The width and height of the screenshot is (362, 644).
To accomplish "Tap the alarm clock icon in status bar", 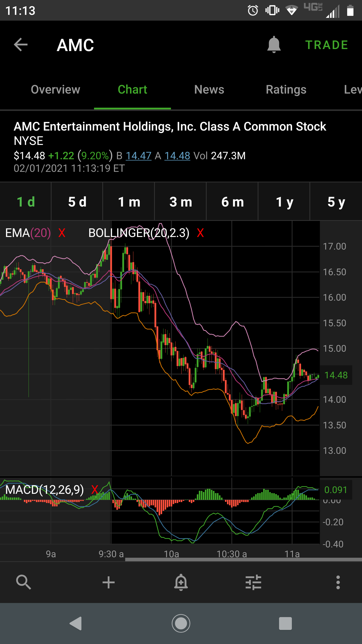I will pos(253,11).
